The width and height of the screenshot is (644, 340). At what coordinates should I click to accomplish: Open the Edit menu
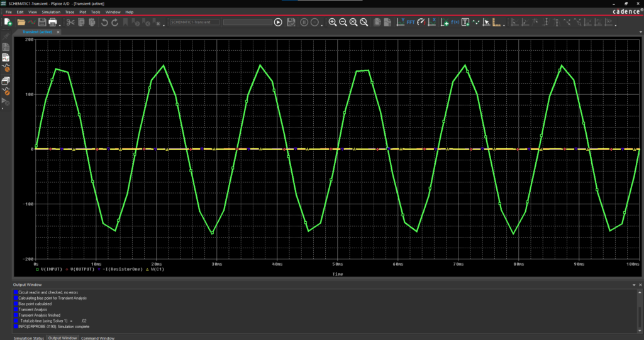[x=19, y=12]
